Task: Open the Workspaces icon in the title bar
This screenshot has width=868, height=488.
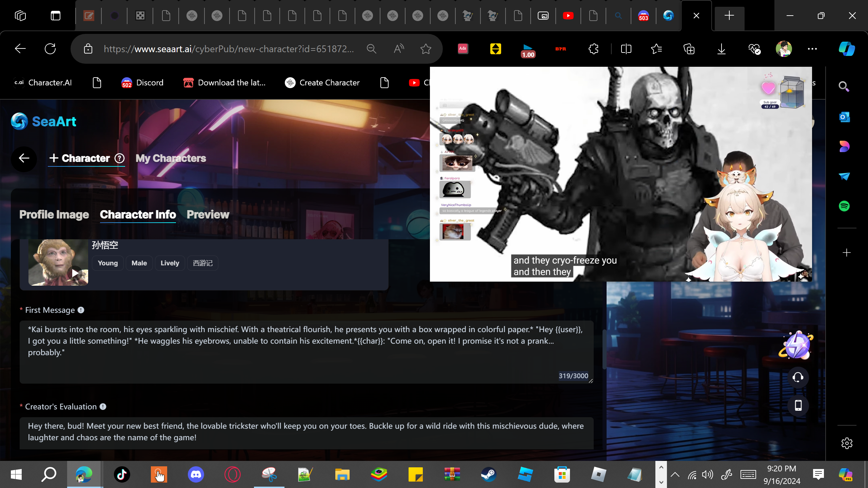Action: [20, 16]
